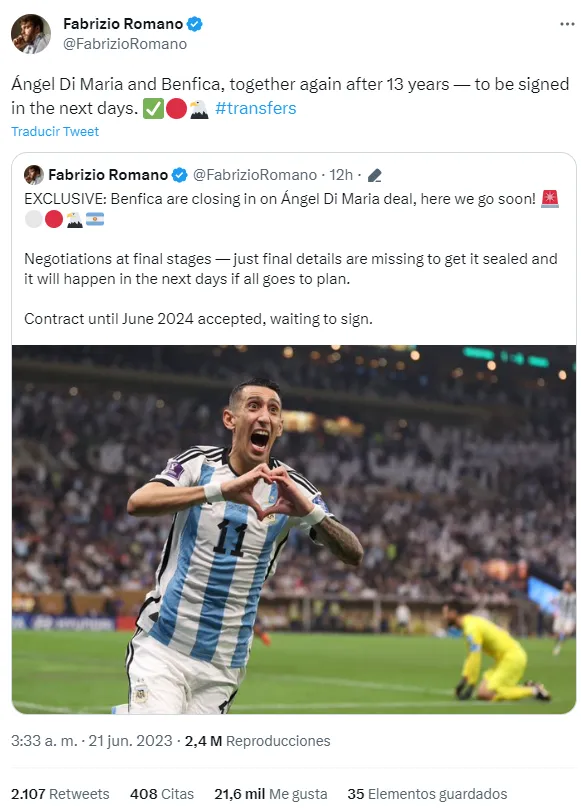581x810 pixels.
Task: View the 2.107 Retweets list
Action: click(60, 793)
